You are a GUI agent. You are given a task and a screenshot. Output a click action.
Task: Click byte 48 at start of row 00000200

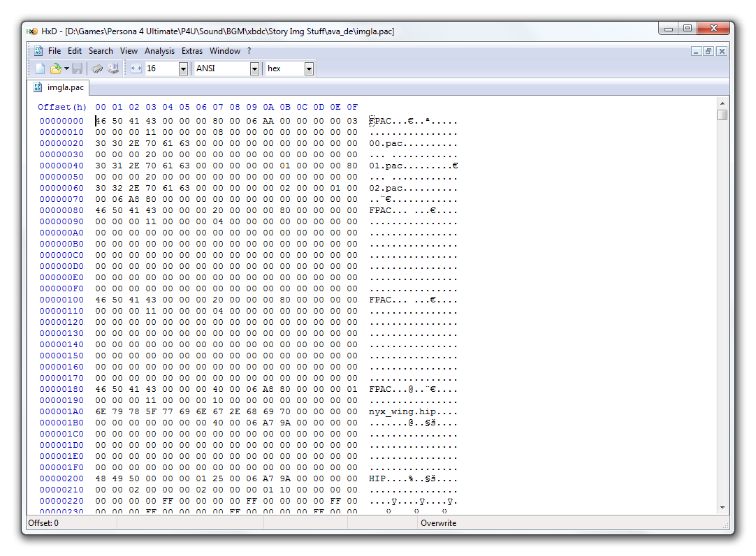101,478
